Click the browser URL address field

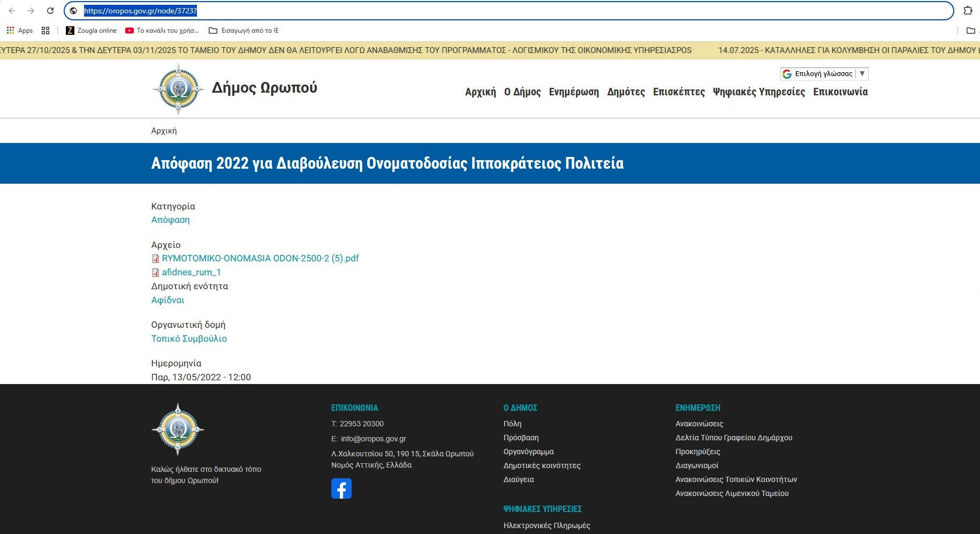click(x=482, y=11)
